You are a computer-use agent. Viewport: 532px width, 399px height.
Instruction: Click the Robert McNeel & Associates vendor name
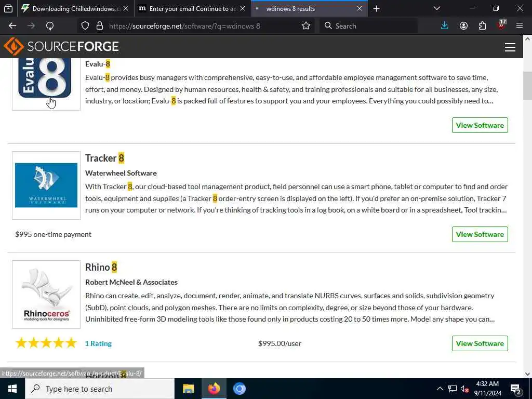coord(131,282)
